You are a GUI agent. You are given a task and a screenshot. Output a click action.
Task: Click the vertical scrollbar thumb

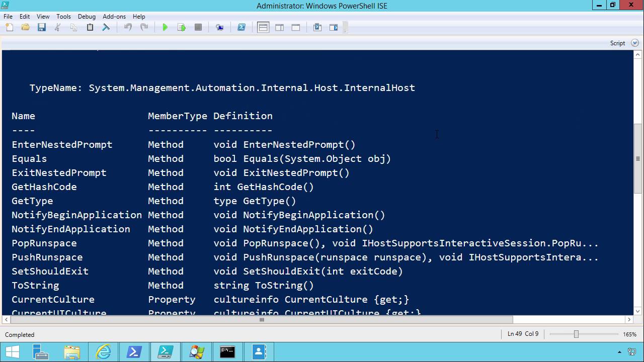[637, 158]
